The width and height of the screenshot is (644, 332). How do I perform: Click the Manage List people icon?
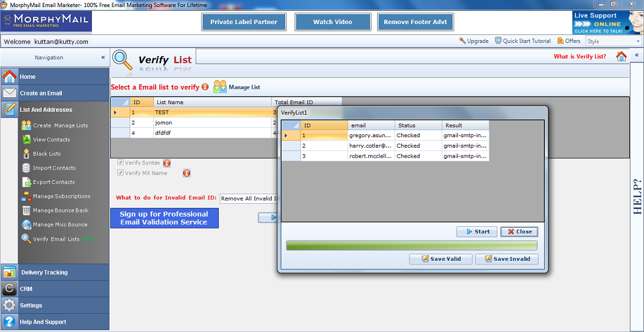(220, 87)
